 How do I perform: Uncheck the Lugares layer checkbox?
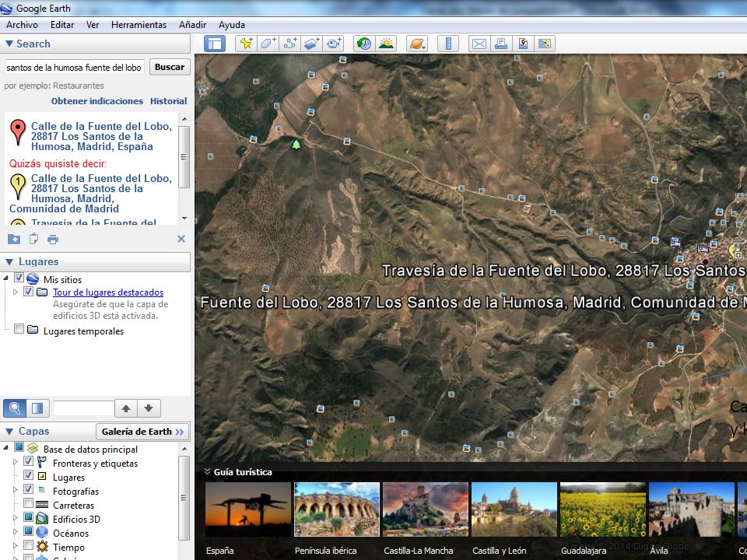coord(28,475)
